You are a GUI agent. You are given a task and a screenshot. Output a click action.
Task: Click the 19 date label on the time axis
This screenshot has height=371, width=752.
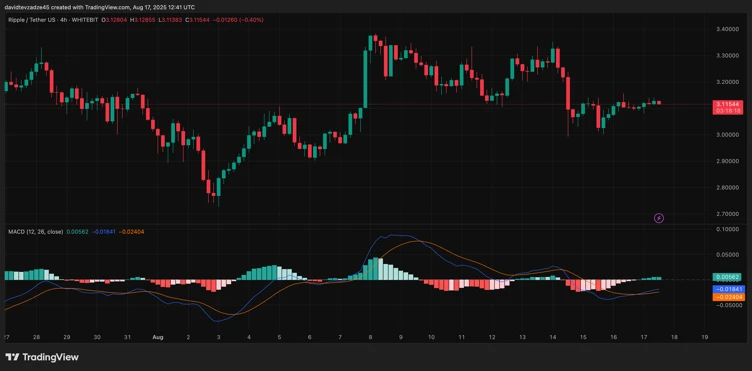[704, 337]
